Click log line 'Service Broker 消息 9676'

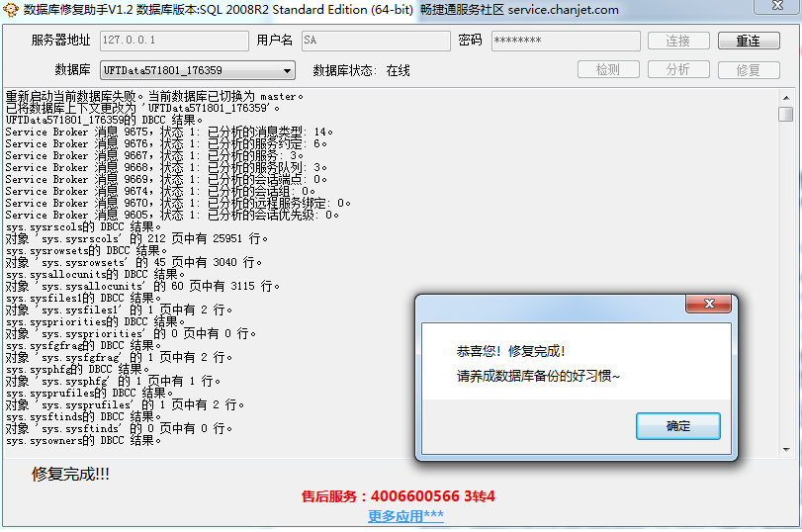pos(166,143)
